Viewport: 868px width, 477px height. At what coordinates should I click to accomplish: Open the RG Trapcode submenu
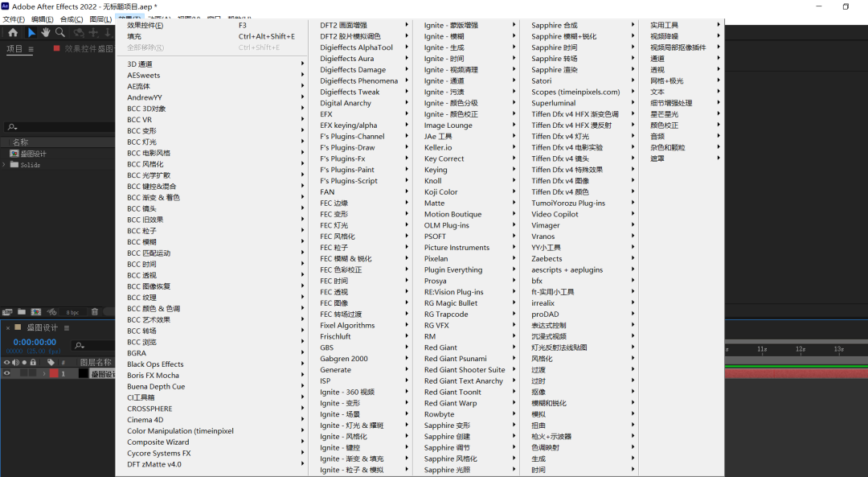(x=466, y=315)
